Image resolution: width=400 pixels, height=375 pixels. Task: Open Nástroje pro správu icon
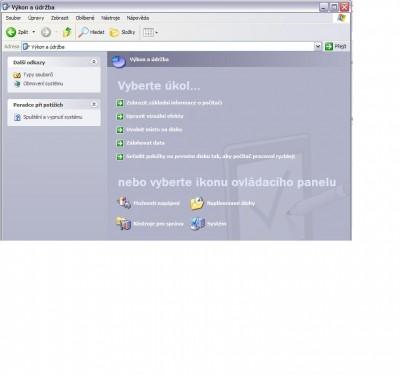[x=123, y=223]
